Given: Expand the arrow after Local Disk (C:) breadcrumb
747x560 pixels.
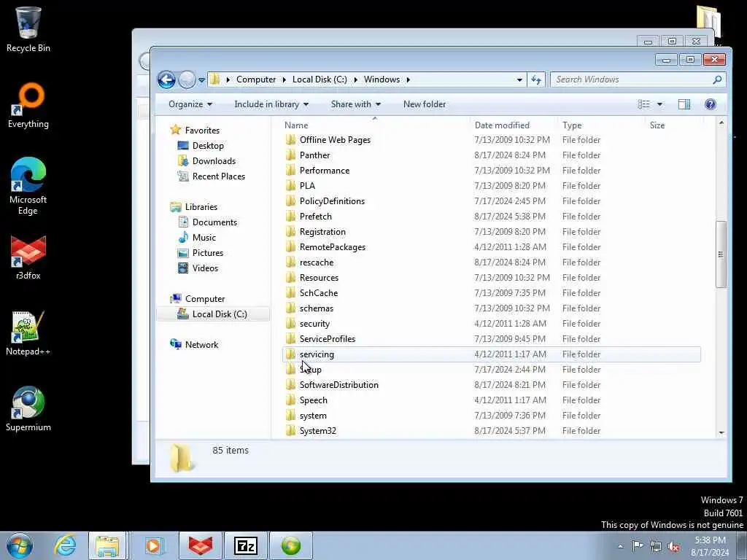Looking at the screenshot, I should tap(355, 79).
